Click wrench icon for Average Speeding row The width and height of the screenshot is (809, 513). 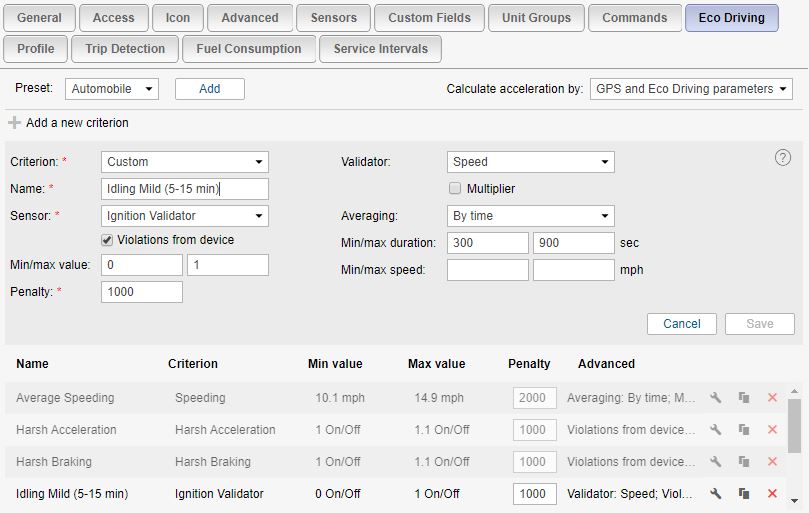[x=716, y=398]
